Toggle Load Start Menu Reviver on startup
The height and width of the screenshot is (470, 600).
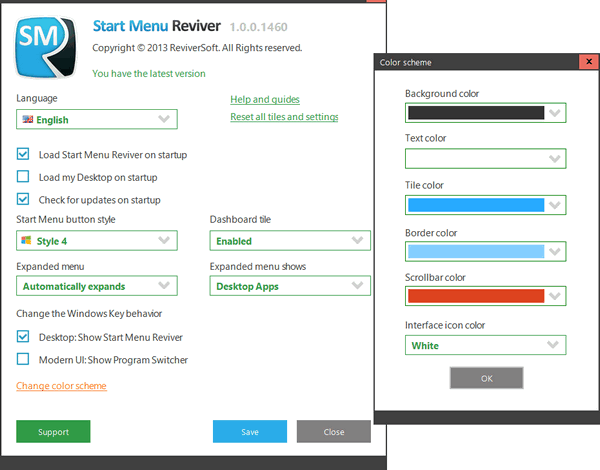click(23, 154)
